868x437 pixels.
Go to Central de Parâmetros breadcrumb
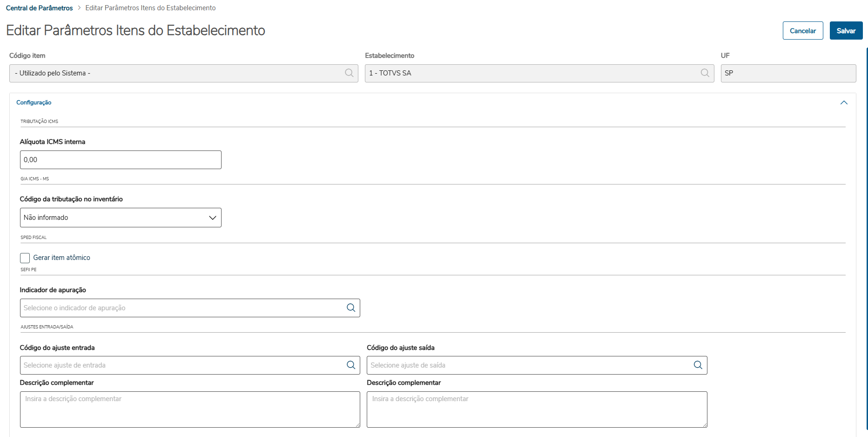click(x=40, y=8)
